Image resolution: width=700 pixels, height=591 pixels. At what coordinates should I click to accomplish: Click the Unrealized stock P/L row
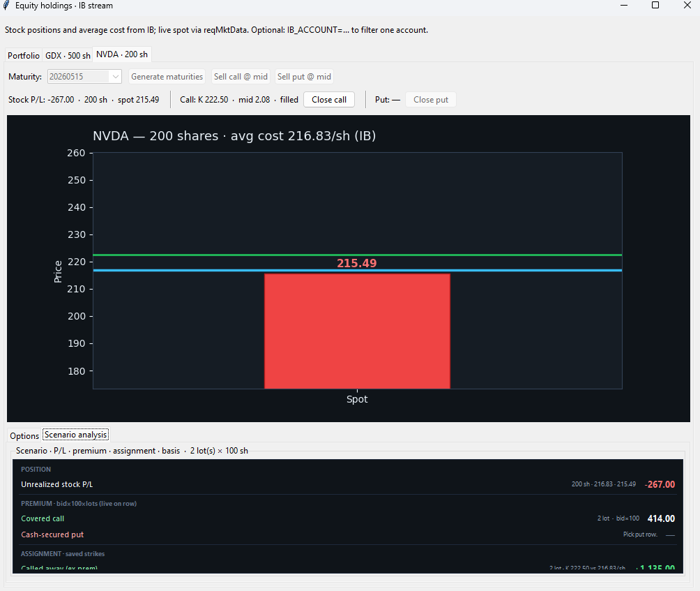348,484
